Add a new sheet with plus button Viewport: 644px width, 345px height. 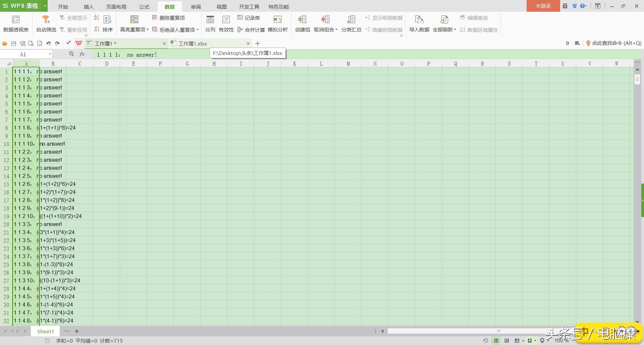77,331
